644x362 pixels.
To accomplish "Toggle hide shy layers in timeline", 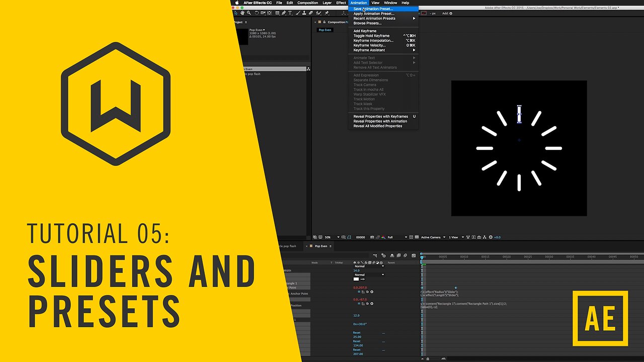I will [391, 255].
